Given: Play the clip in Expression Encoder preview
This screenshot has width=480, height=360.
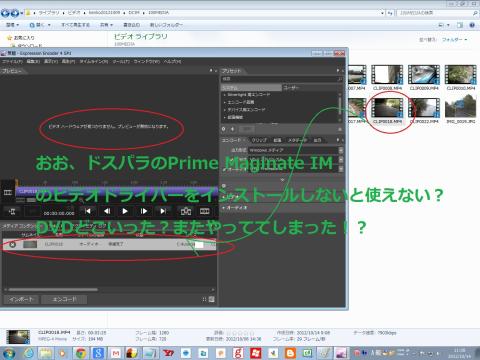Looking at the screenshot, I should [125, 211].
